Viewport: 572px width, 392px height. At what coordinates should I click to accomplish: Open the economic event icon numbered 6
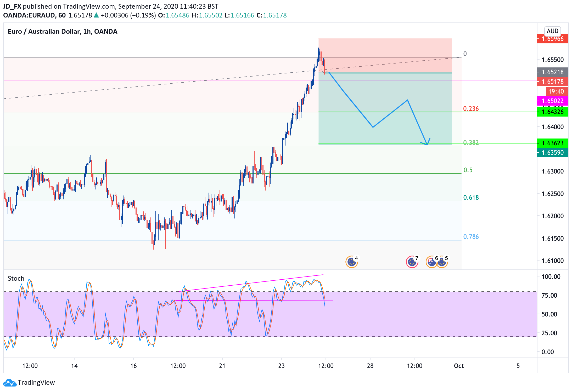click(x=431, y=262)
